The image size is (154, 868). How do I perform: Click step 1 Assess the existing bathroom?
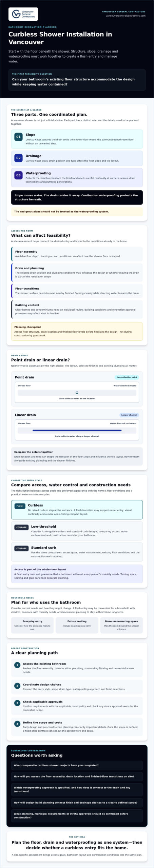click(x=77, y=668)
